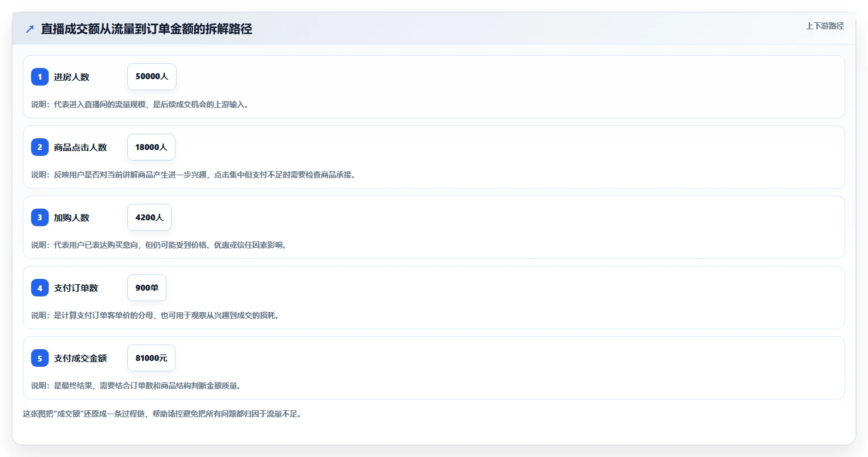Click the 50000人 value chip
The height and width of the screenshot is (457, 868).
(x=152, y=77)
